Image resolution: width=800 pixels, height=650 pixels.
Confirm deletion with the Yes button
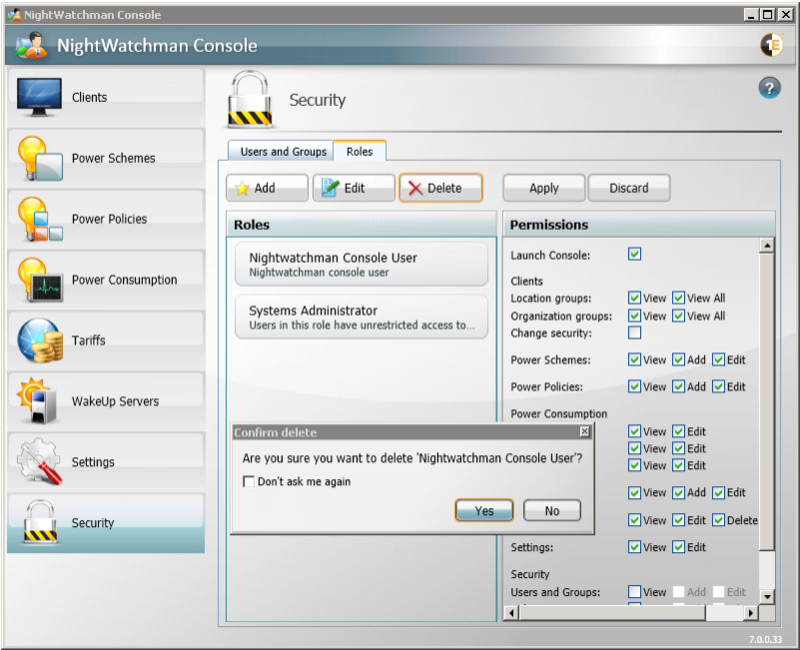tap(484, 511)
